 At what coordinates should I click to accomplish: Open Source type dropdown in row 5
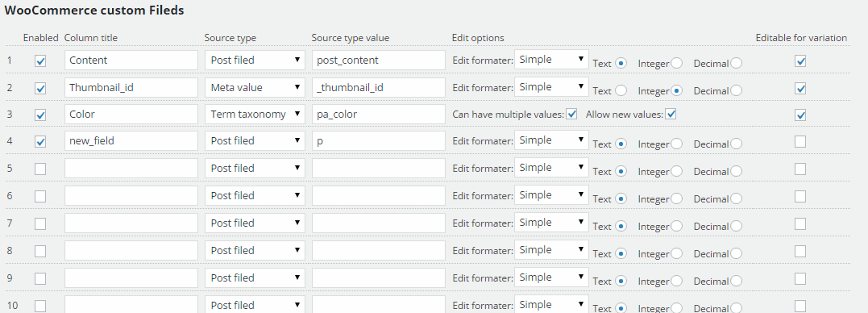pos(255,168)
